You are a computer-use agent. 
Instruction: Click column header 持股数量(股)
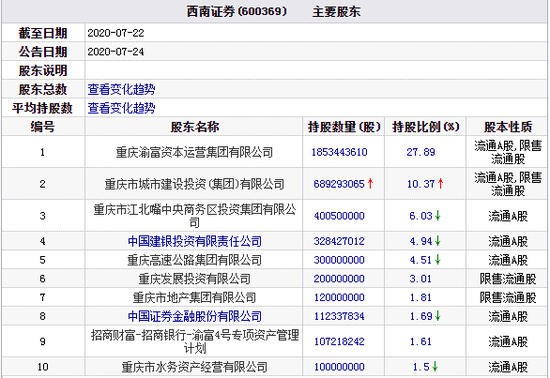(x=344, y=127)
